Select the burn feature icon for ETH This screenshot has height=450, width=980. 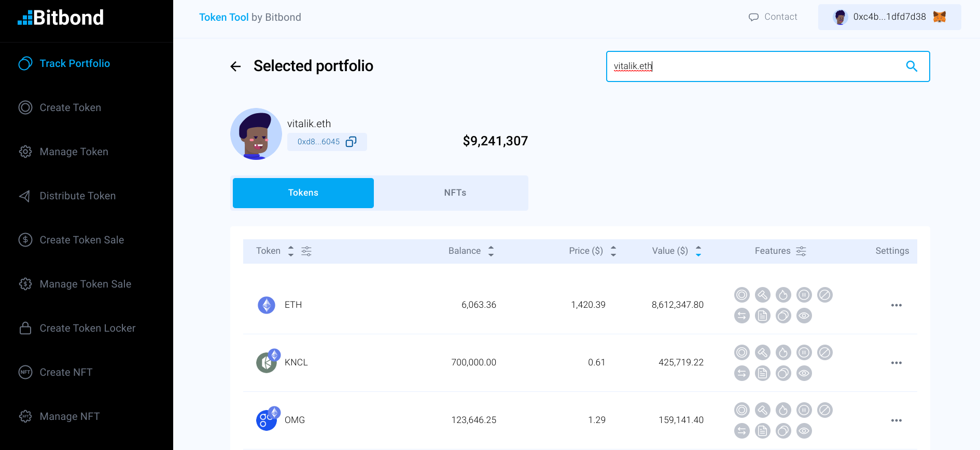(783, 295)
